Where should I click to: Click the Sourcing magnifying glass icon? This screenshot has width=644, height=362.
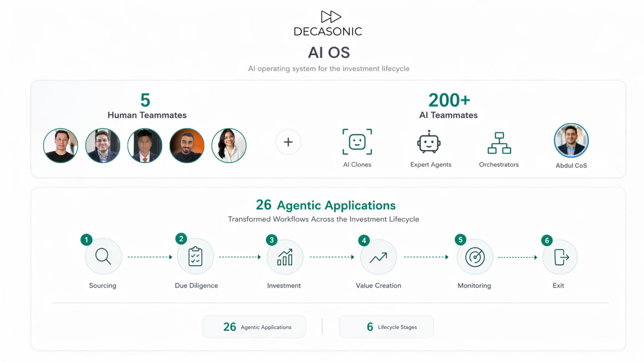coord(103,257)
